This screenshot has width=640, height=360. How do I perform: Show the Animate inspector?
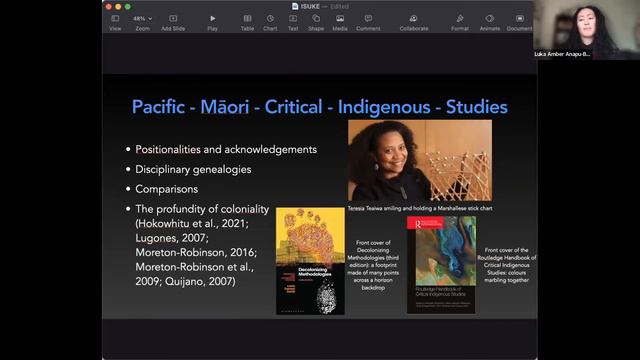490,23
